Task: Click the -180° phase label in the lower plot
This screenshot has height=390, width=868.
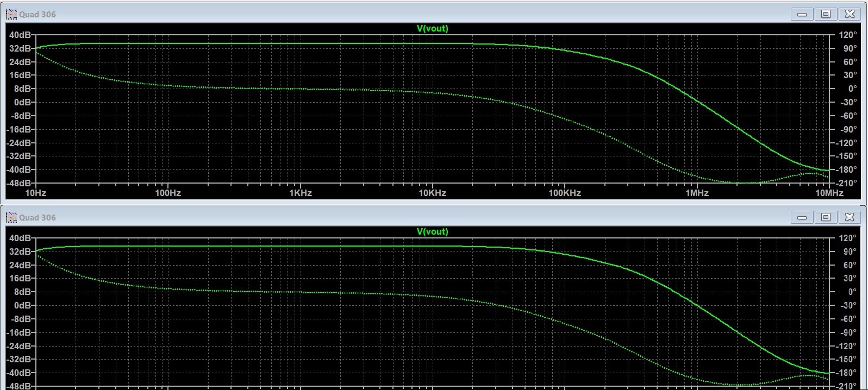Action: (x=847, y=373)
